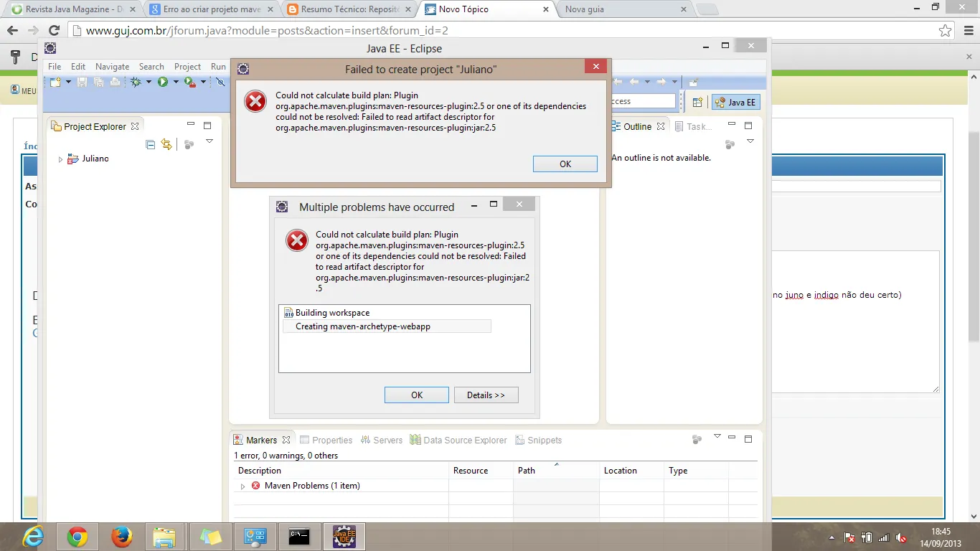Bookmark page with the star icon

tap(946, 31)
